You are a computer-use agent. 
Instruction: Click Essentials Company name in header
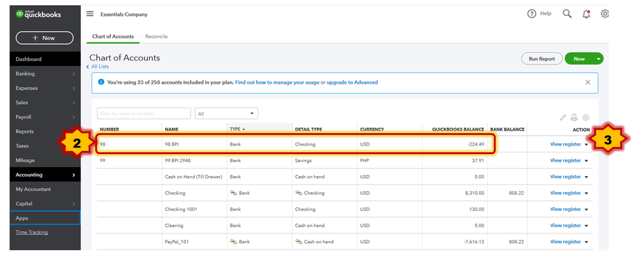tap(124, 14)
